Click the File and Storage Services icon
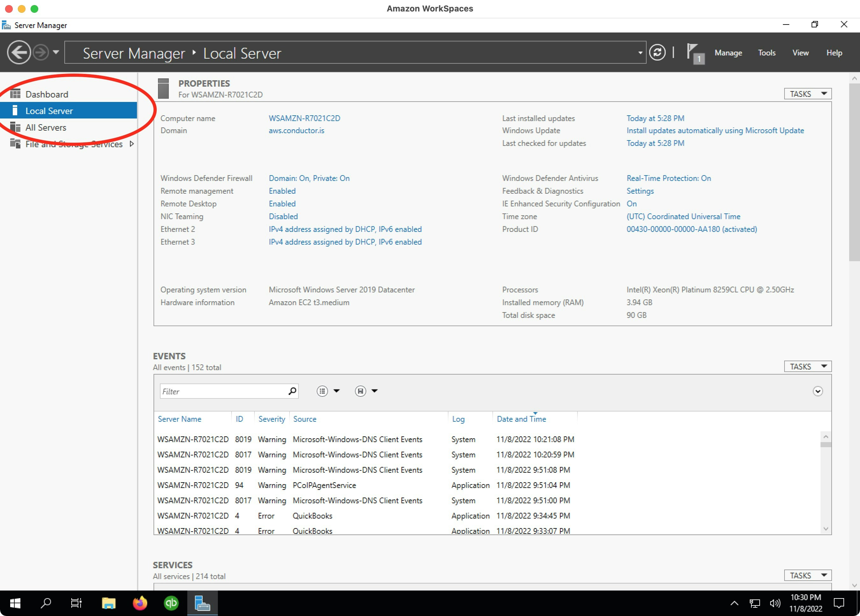This screenshot has height=616, width=860. [15, 143]
